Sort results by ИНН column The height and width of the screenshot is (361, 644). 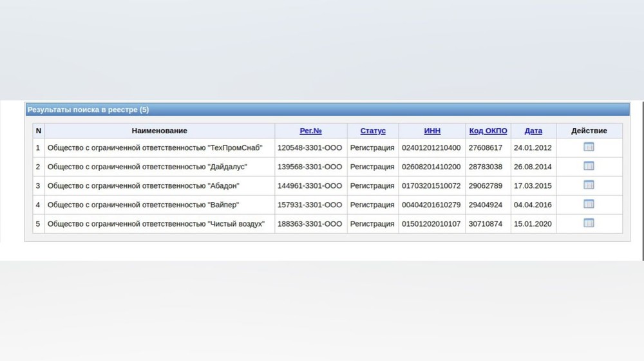[432, 131]
